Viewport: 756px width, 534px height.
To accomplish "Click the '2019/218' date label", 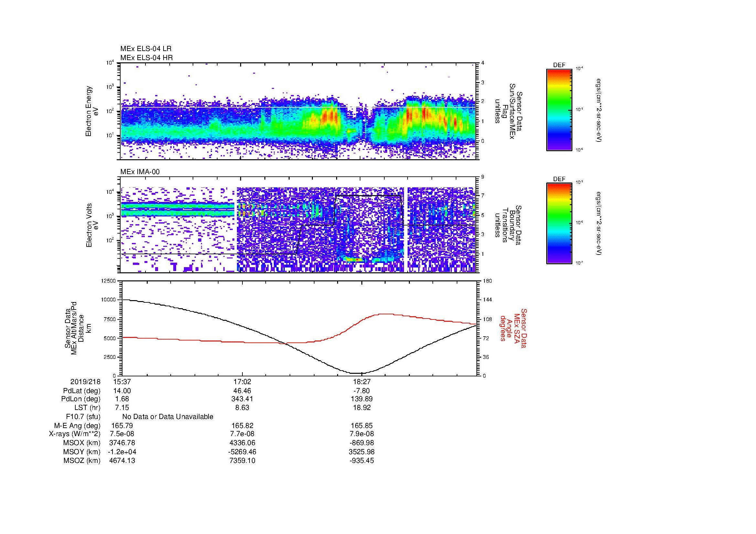I will (x=85, y=382).
